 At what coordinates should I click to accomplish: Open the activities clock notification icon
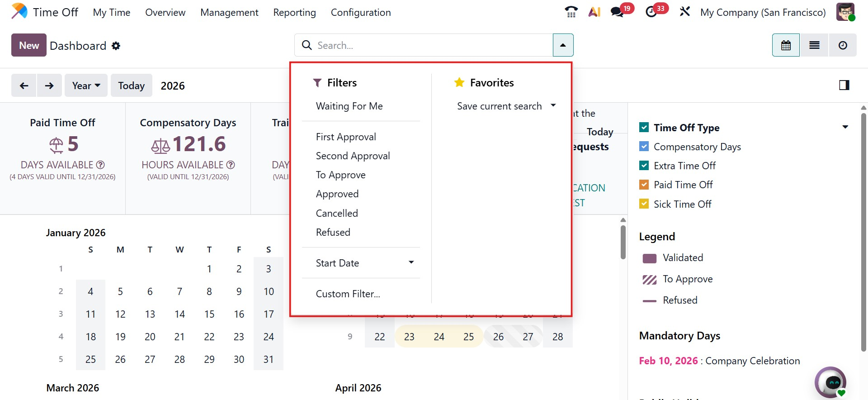[x=651, y=12]
